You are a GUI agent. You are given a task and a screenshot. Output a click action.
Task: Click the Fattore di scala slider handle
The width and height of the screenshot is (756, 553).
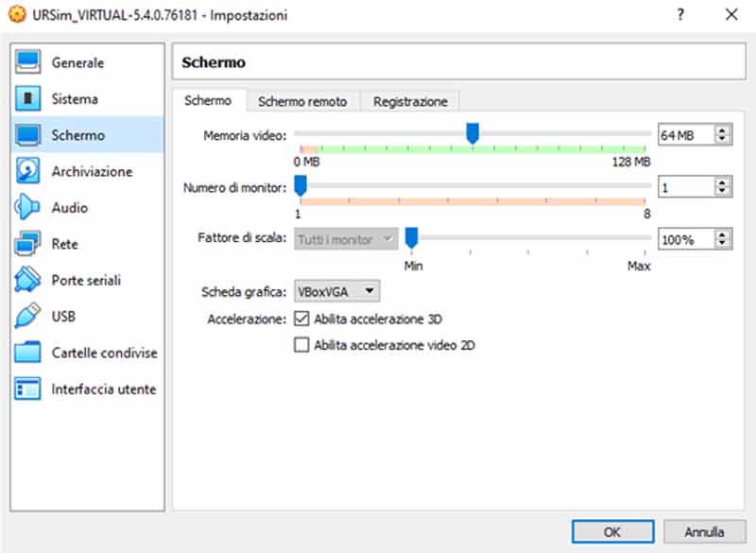coord(411,237)
